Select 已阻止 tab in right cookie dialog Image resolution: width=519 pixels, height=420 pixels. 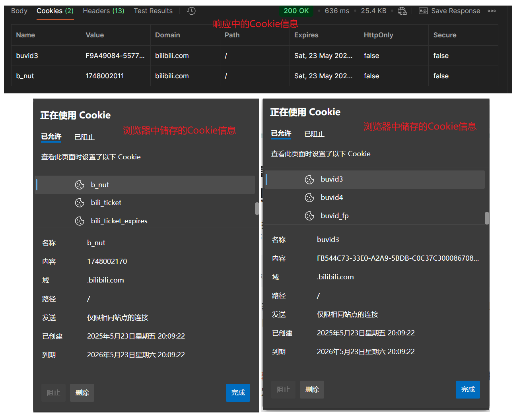coord(314,134)
